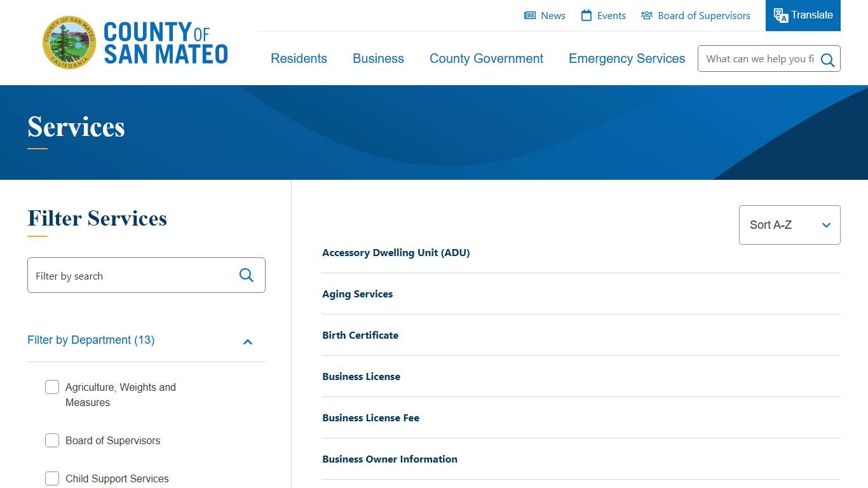This screenshot has width=868, height=488.
Task: Click the Board of Supervisors people icon
Action: pos(646,15)
